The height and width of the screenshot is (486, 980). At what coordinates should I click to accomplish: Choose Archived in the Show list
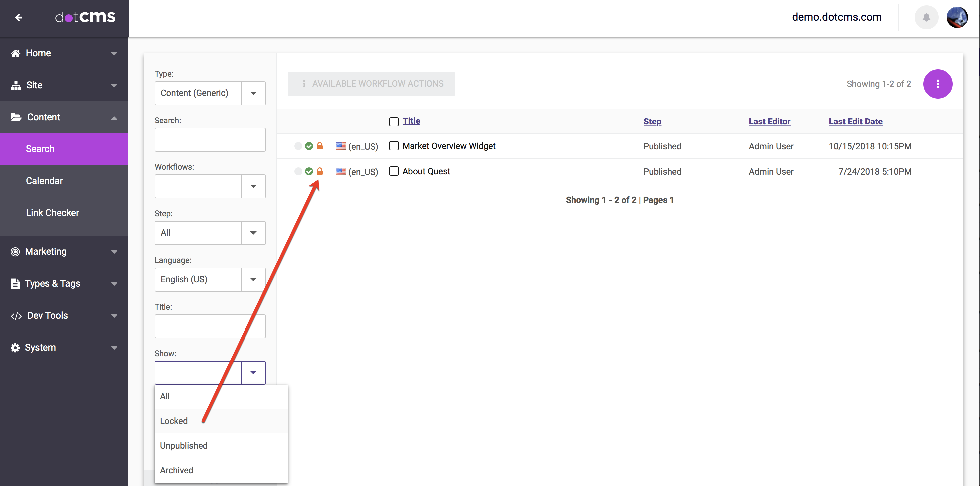point(176,470)
